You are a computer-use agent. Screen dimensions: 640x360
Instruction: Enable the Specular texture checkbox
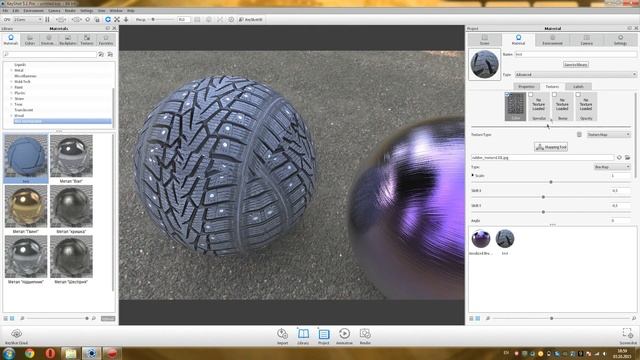531,95
